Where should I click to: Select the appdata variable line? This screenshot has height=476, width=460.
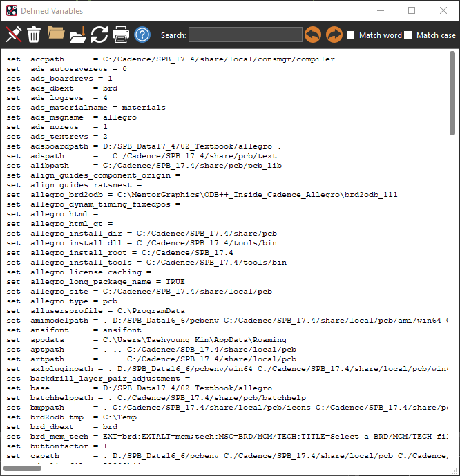coord(146,341)
